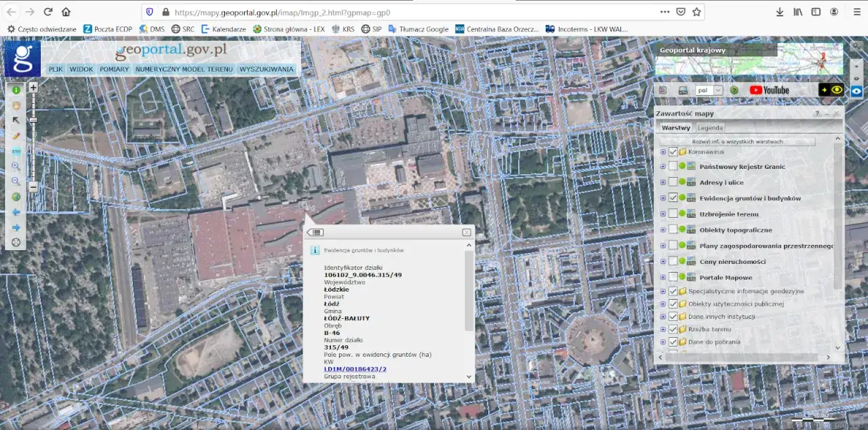Image resolution: width=868 pixels, height=430 pixels.
Task: Expand the Rzeźba terenu folder
Action: point(663,330)
